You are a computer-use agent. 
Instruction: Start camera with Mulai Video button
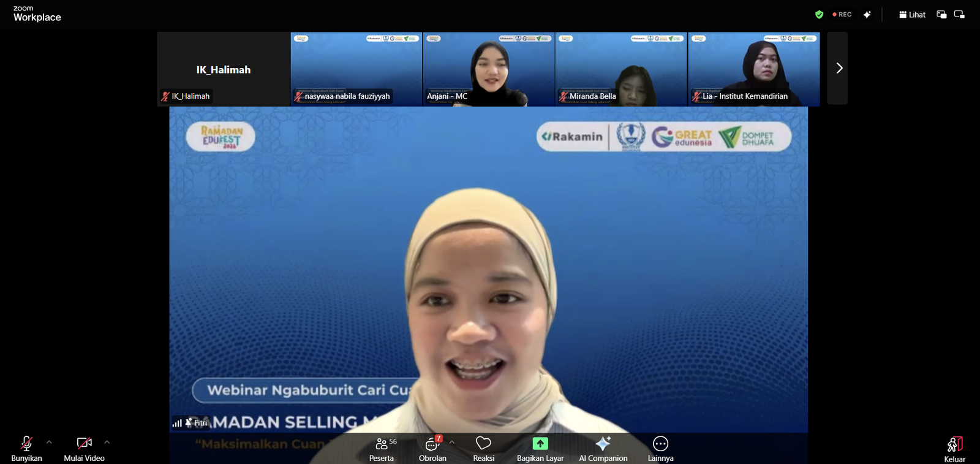point(84,448)
